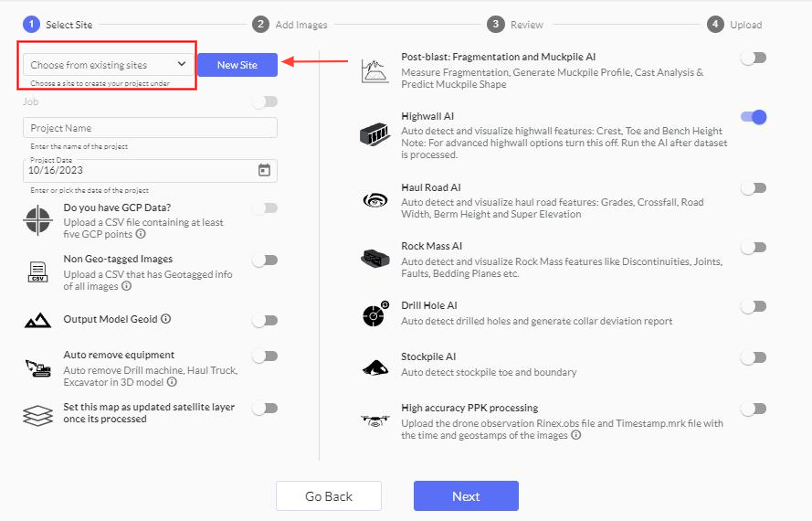Screen dimensions: 812x521
Task: Click the info icon beside Output Model Geoid
Action: point(166,320)
